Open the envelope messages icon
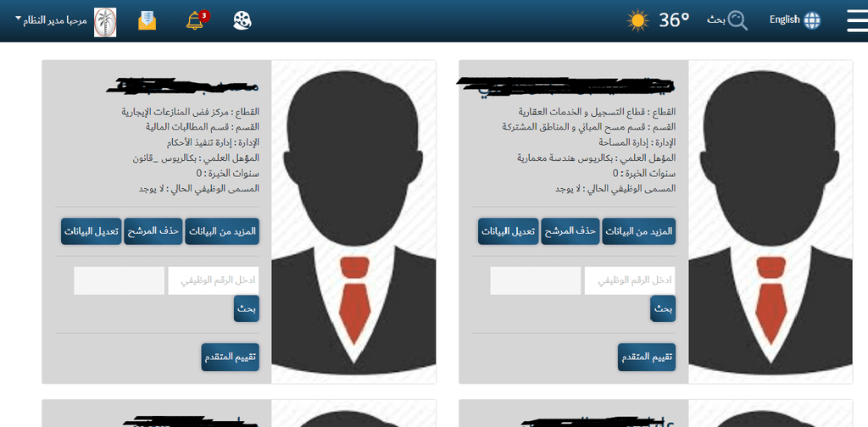 (147, 20)
